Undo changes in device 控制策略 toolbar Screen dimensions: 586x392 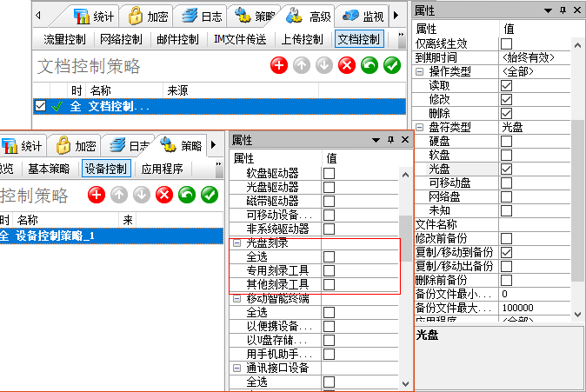187,195
